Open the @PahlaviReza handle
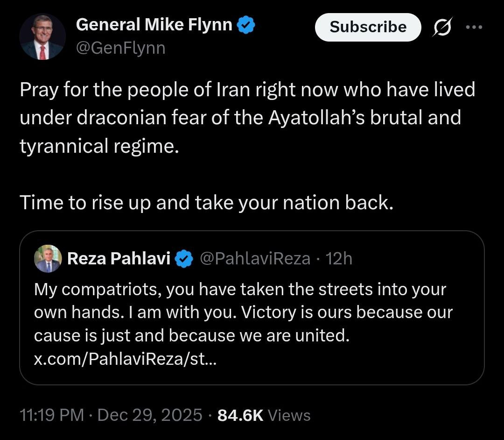This screenshot has height=440, width=504. (255, 258)
